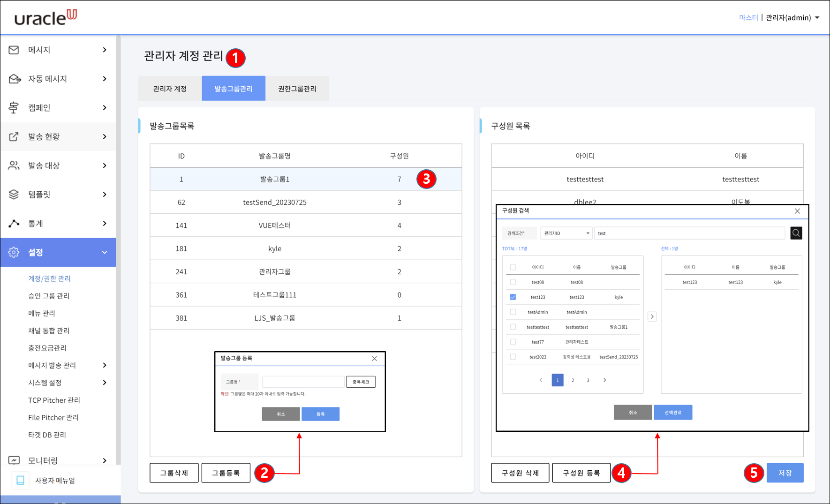The image size is (830, 504).
Task: Click the 통계 chart icon
Action: point(14,223)
